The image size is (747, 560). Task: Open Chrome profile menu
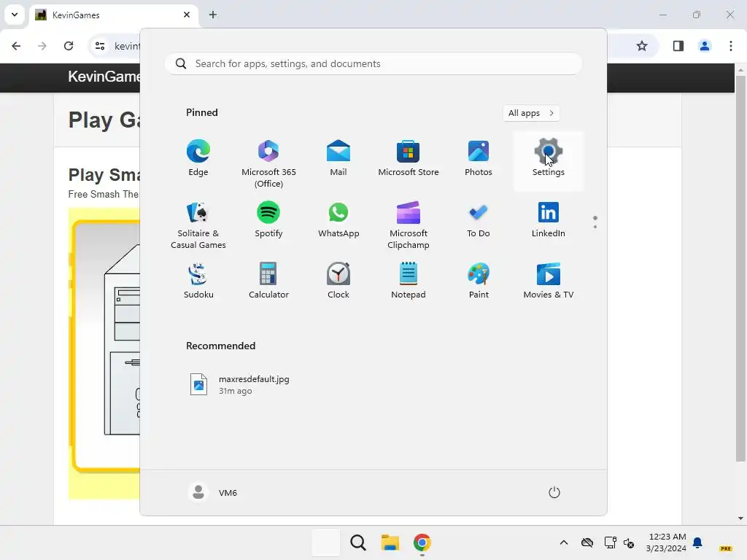705,46
